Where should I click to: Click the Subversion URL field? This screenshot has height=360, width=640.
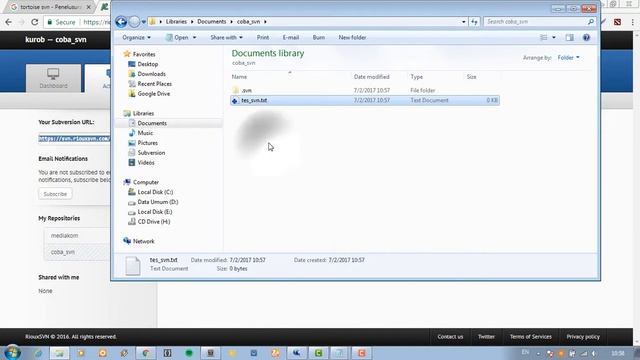74,139
